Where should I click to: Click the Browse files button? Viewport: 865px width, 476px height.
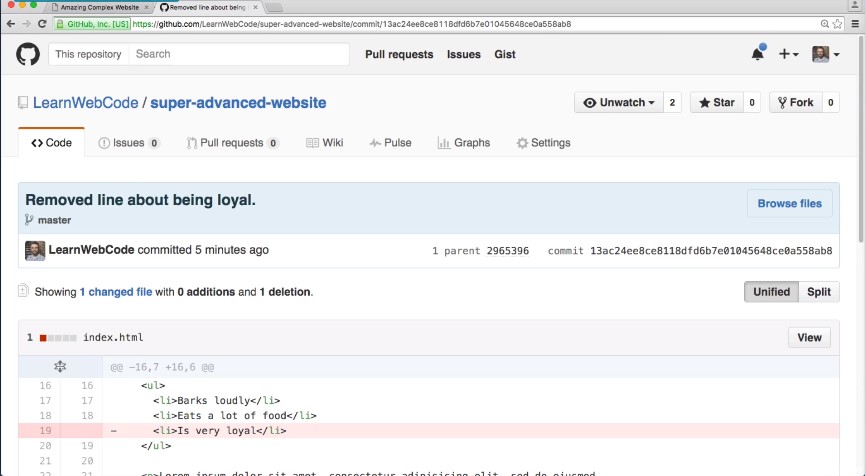point(789,203)
